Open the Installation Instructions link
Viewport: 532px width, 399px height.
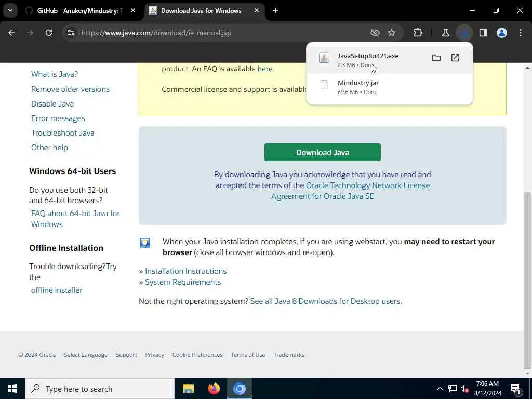click(x=185, y=271)
